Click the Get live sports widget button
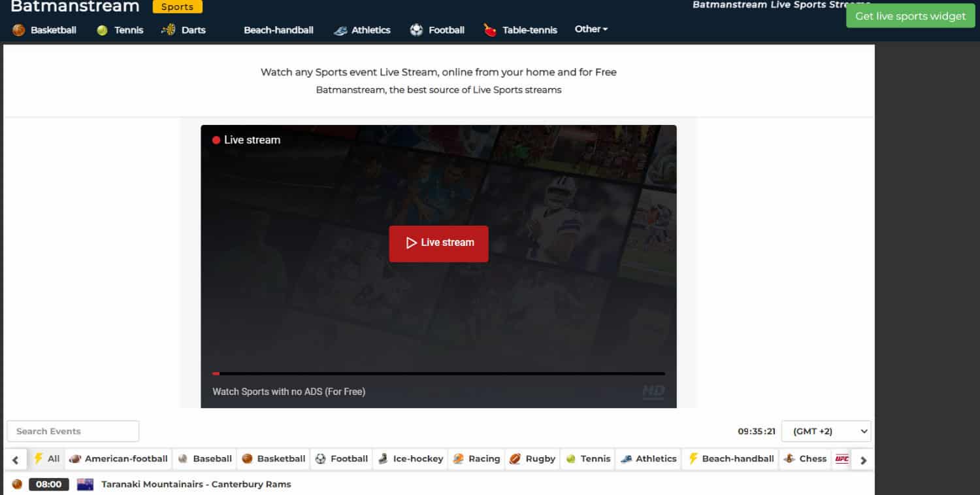This screenshot has width=980, height=495. click(x=910, y=16)
